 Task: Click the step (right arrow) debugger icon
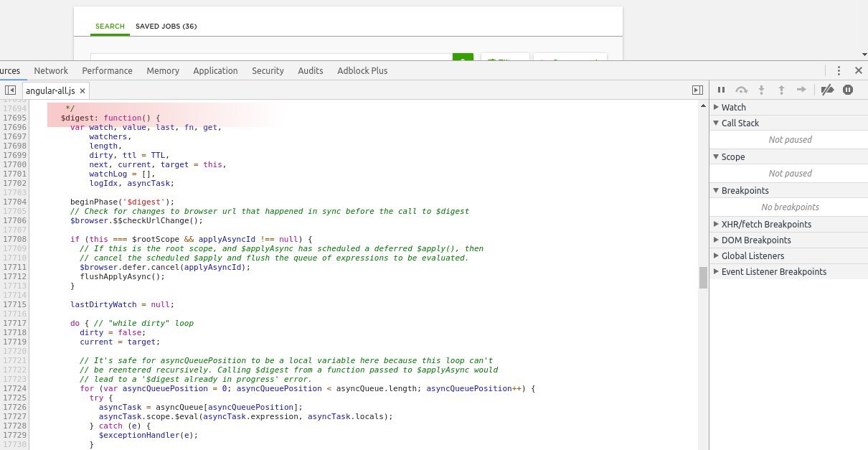[802, 90]
